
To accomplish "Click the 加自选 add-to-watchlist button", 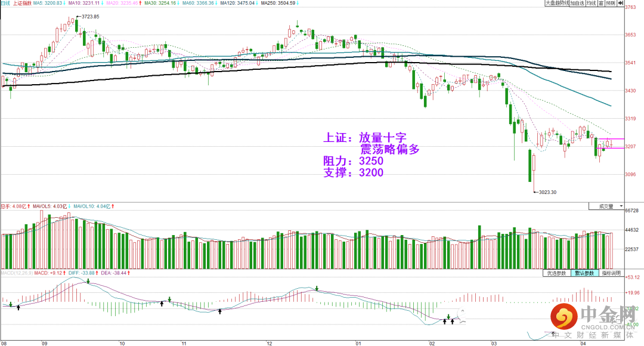I will coord(577,3).
